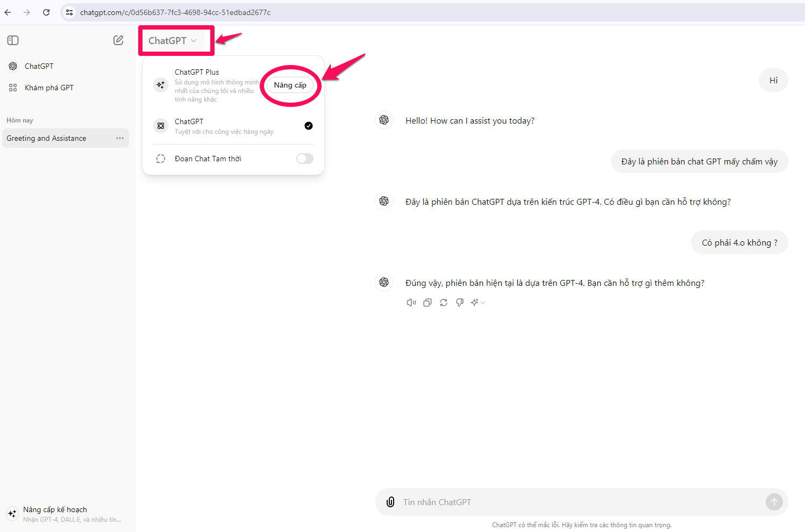Click upgrade plan sparkle icon at bottom
This screenshot has width=805, height=532.
point(12,514)
